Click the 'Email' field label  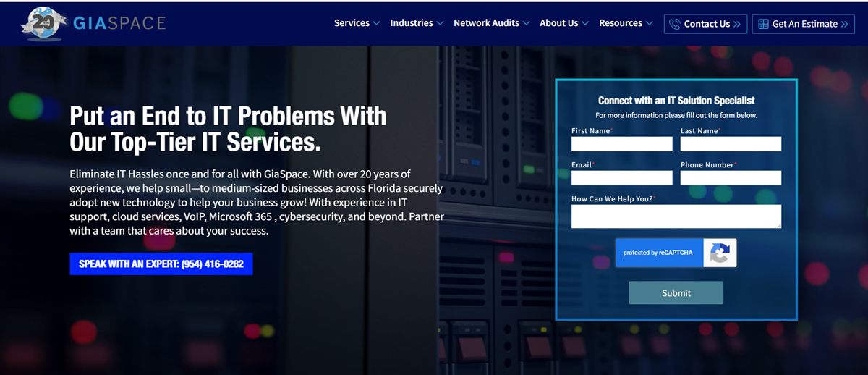(582, 165)
